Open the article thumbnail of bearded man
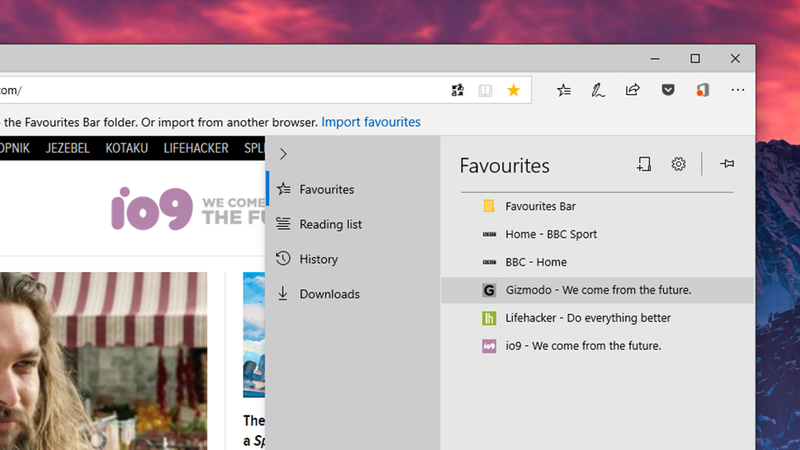This screenshot has height=450, width=800. pos(104,361)
